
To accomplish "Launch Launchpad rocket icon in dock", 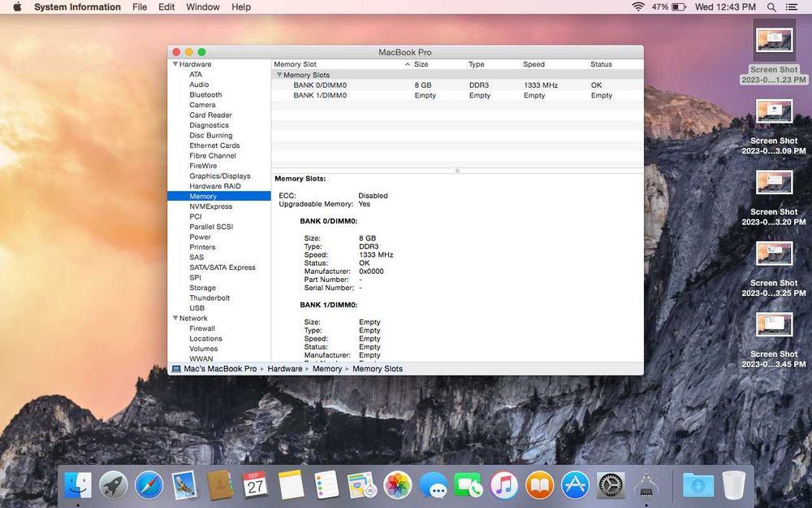I will tap(114, 486).
